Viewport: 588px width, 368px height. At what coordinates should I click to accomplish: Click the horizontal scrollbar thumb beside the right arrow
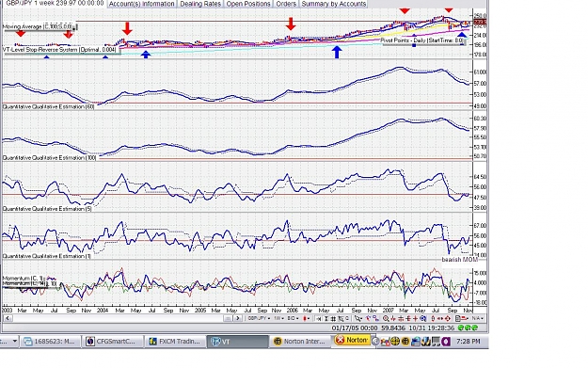(228, 318)
